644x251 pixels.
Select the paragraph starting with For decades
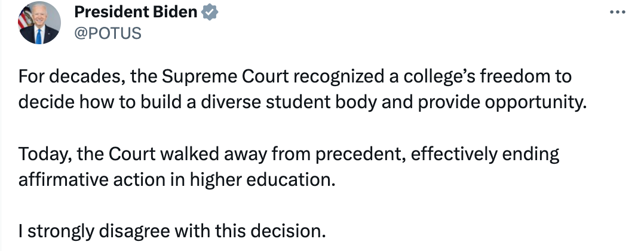301,90
